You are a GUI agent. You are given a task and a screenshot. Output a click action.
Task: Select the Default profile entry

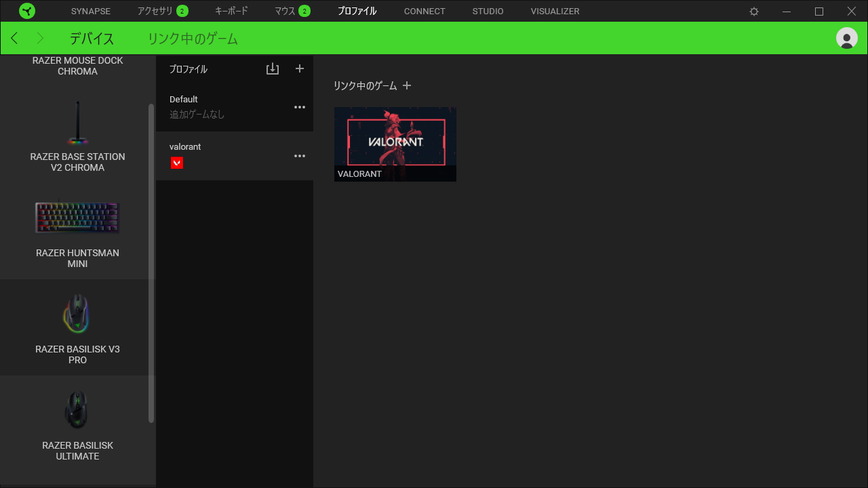pyautogui.click(x=235, y=107)
